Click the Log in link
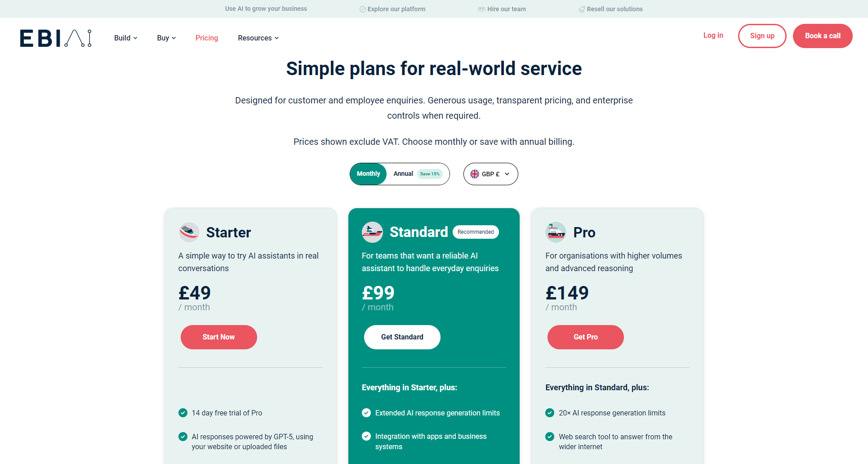This screenshot has height=464, width=868. pos(713,36)
